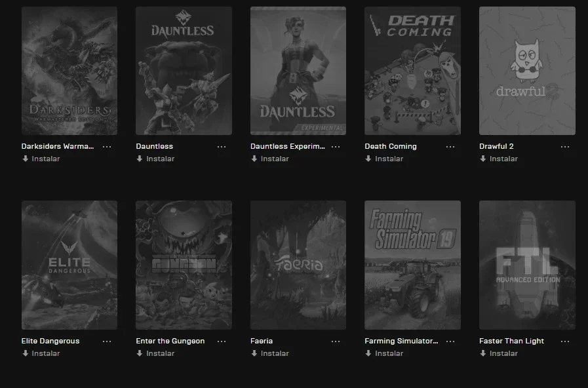Click Instalar under the Dauntless title

point(155,159)
